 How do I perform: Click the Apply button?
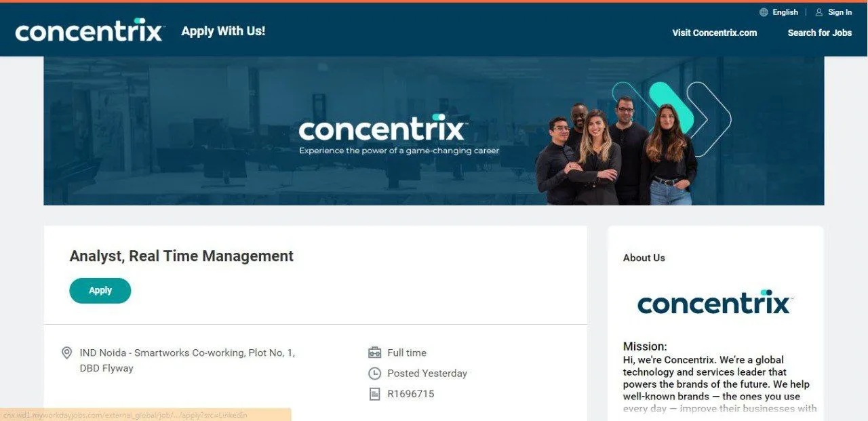click(100, 290)
